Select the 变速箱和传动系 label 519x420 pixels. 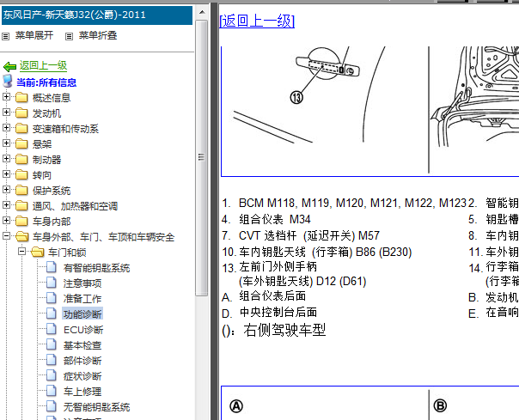coord(65,129)
